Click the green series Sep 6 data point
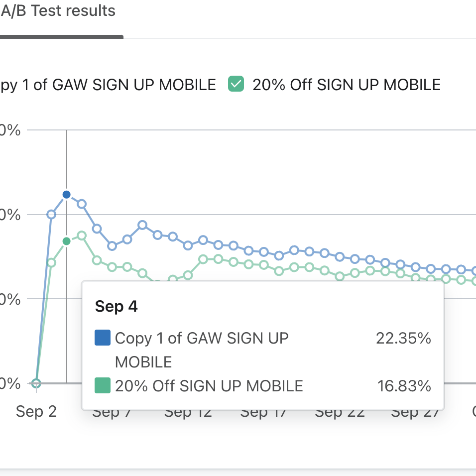Image resolution: width=476 pixels, height=476 pixels. (97, 260)
